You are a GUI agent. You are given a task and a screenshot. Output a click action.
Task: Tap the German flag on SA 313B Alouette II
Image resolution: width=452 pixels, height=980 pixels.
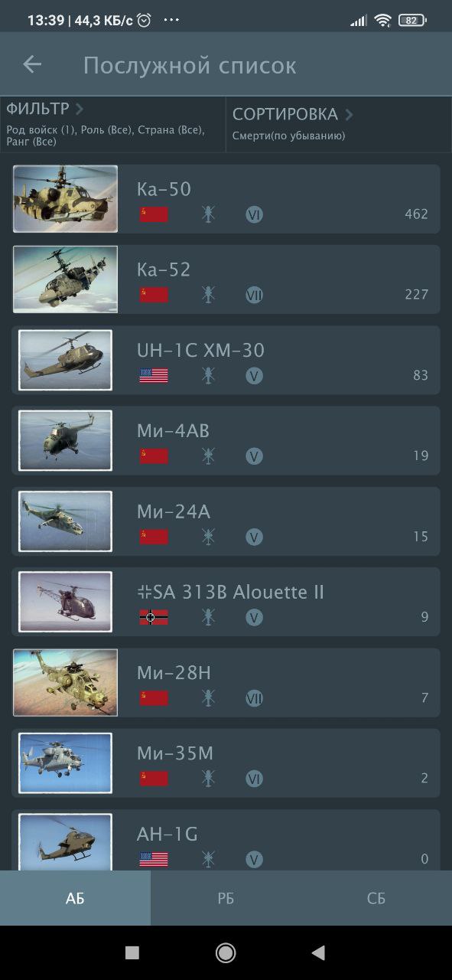154,617
